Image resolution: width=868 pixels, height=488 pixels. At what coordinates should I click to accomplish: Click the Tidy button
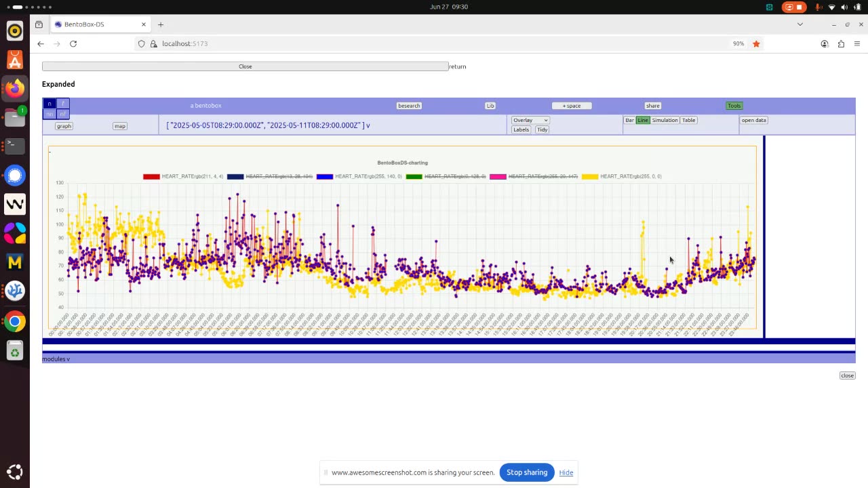542,129
